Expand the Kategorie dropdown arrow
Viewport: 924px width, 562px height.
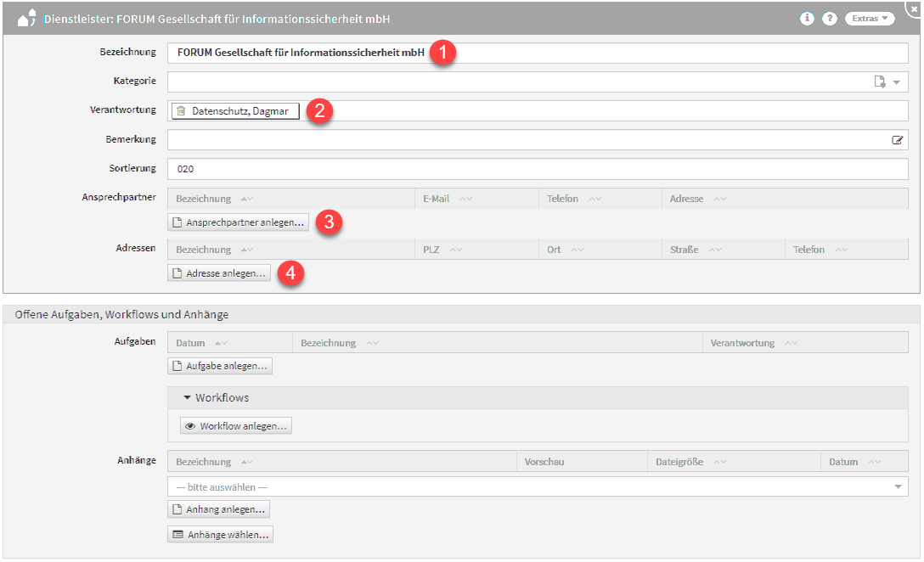[x=897, y=82]
